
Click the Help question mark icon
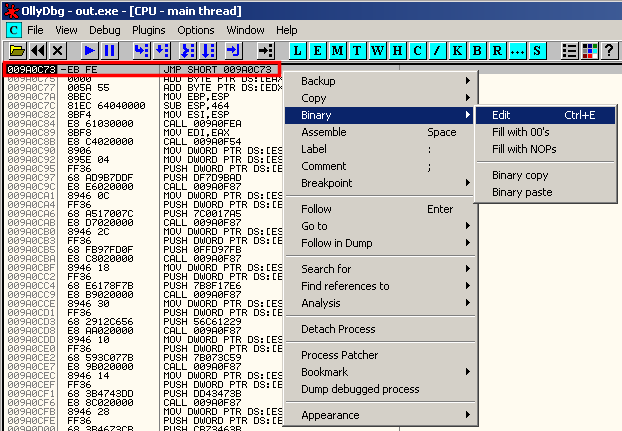[x=610, y=50]
